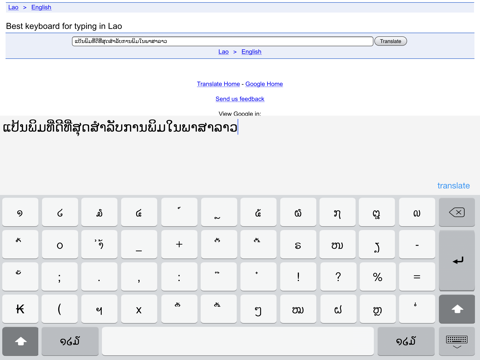This screenshot has width=480, height=360.
Task: Hide the on-screen keyboard
Action: coord(457,341)
